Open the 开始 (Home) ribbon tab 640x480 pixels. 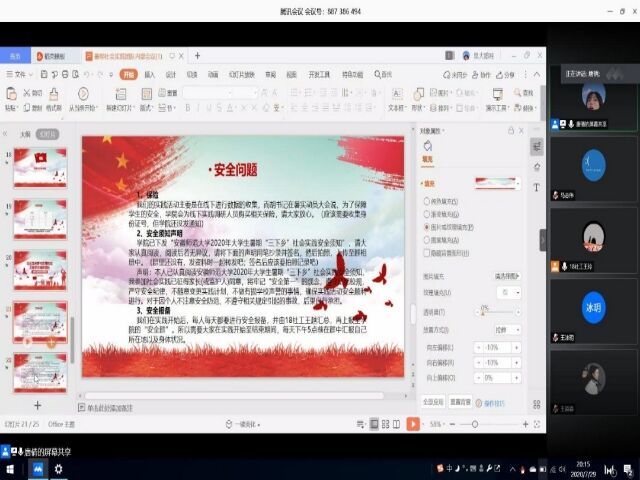click(x=128, y=74)
